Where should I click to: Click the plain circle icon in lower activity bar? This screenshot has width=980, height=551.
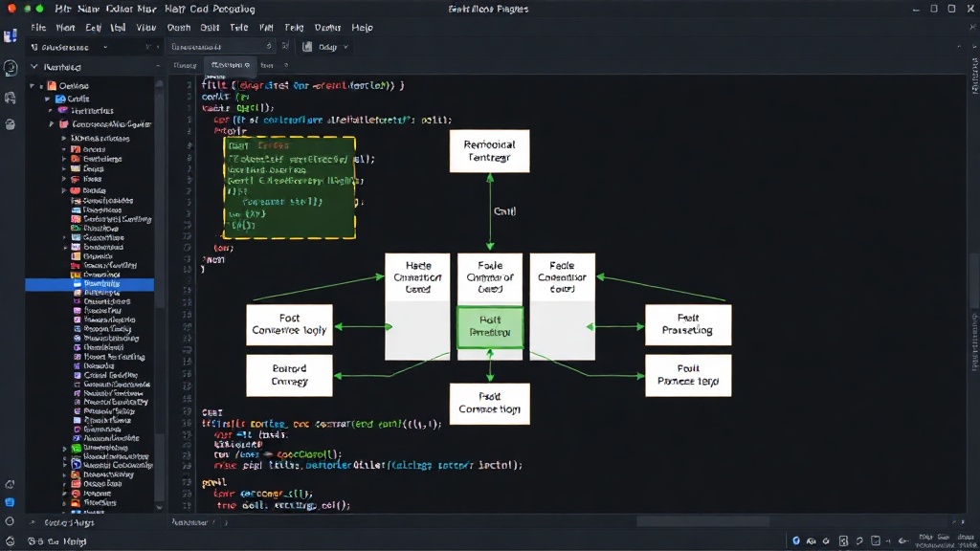pos(10,521)
